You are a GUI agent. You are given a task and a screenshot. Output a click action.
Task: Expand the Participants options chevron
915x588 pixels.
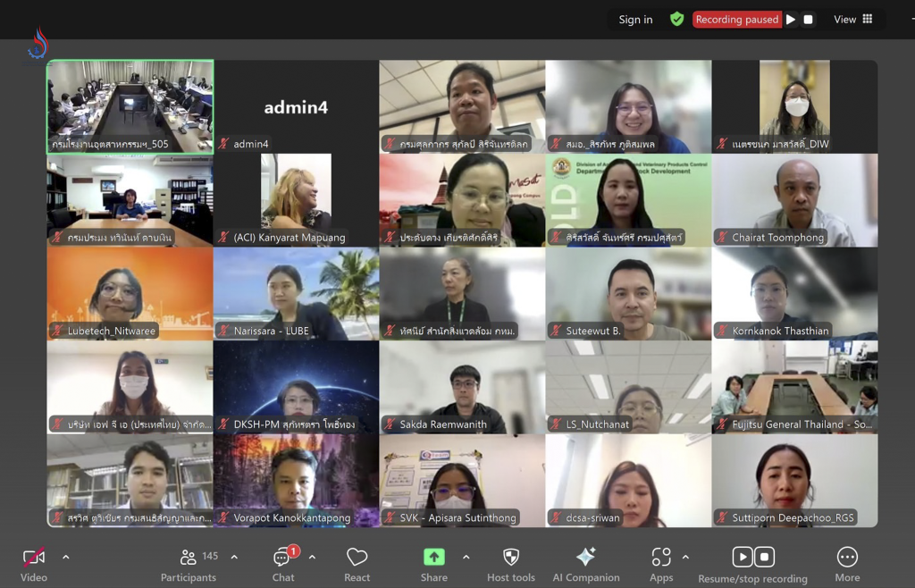click(x=234, y=557)
